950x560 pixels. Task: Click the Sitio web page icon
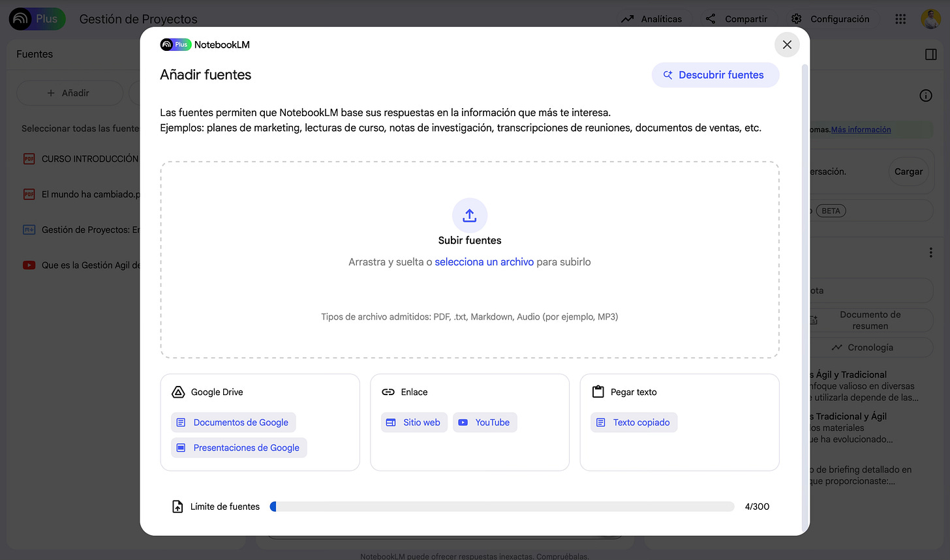click(x=391, y=422)
